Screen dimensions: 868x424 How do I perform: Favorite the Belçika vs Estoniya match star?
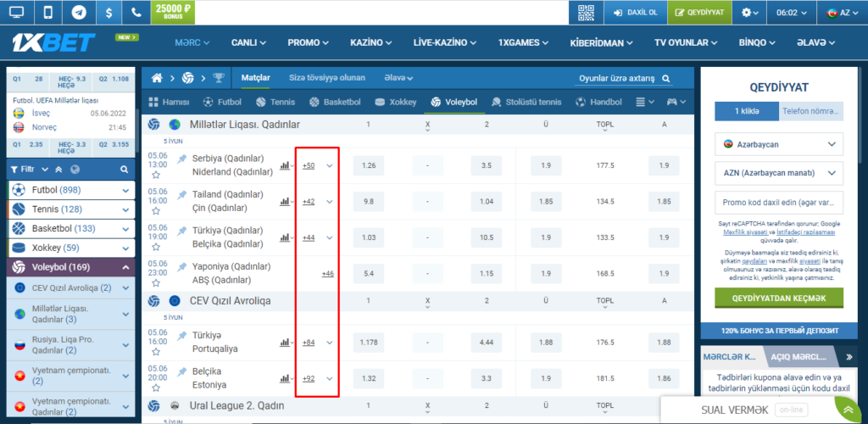click(x=156, y=388)
